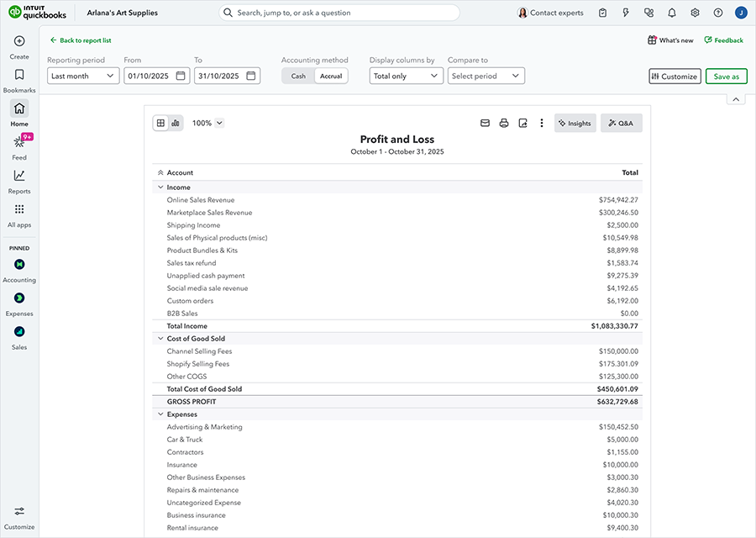Click the Insights button with diamond icon
756x538 pixels.
tap(575, 123)
